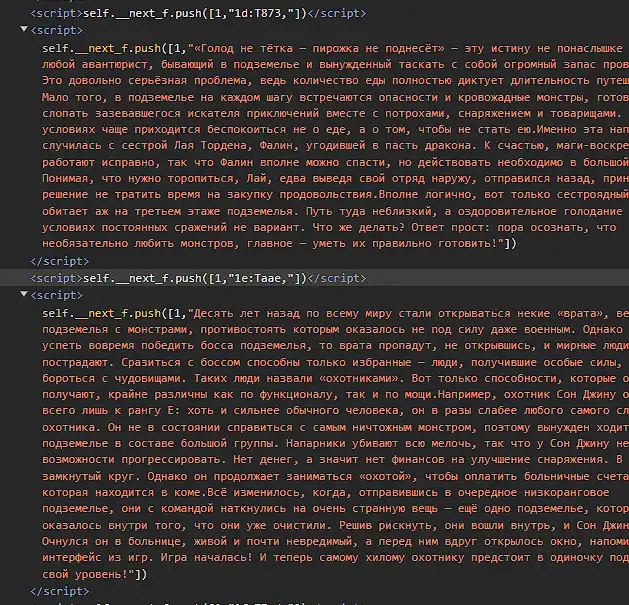Viewport: 629px width, 605px height.
Task: Collapse the script node containing «Голод не тётка»
Action: [x=24, y=29]
